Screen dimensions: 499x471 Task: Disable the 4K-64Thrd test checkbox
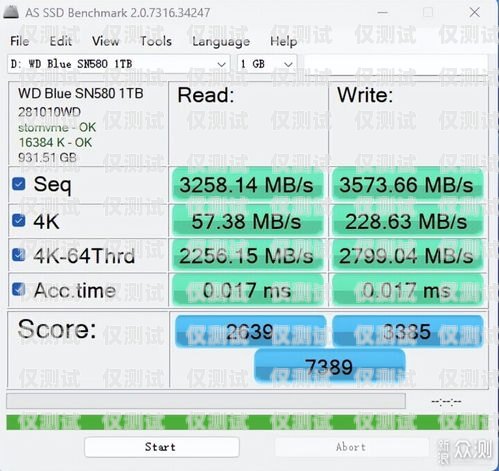pos(19,255)
